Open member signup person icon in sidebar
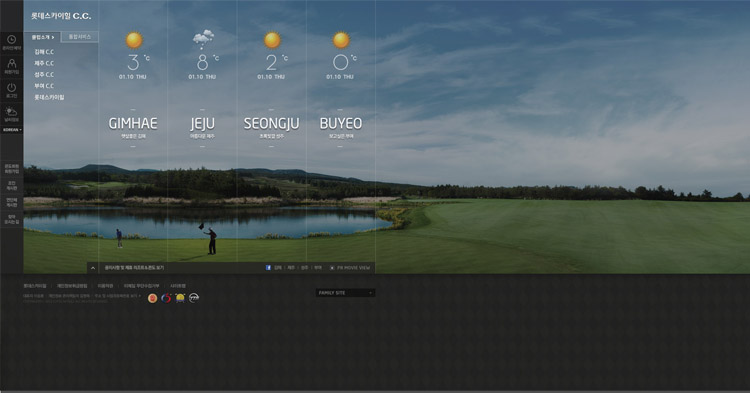 coord(11,64)
